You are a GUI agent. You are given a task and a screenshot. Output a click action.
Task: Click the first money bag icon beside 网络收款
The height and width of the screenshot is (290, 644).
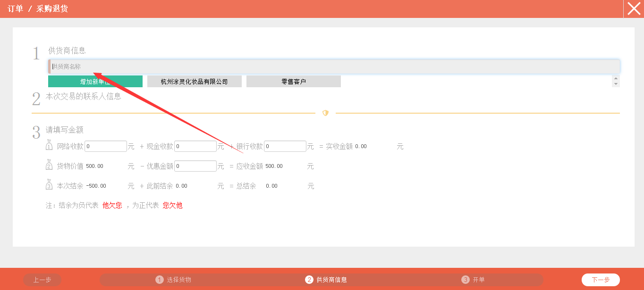tap(49, 145)
